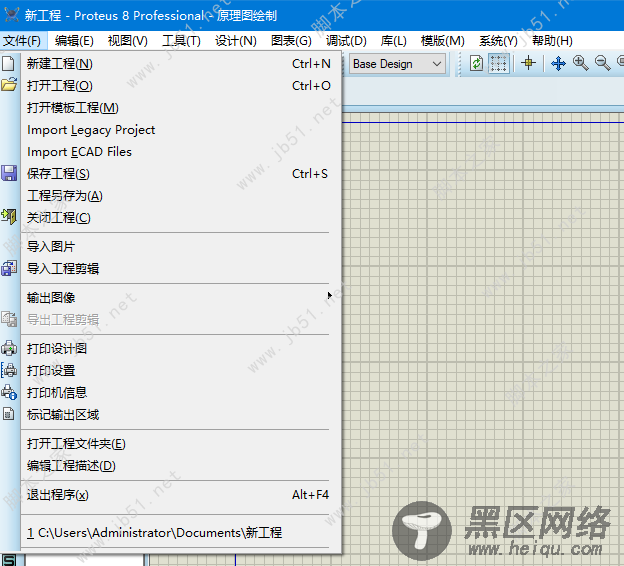Choose Import Legacy Project
Viewport: 624px width, 566px height.
[x=181, y=130]
